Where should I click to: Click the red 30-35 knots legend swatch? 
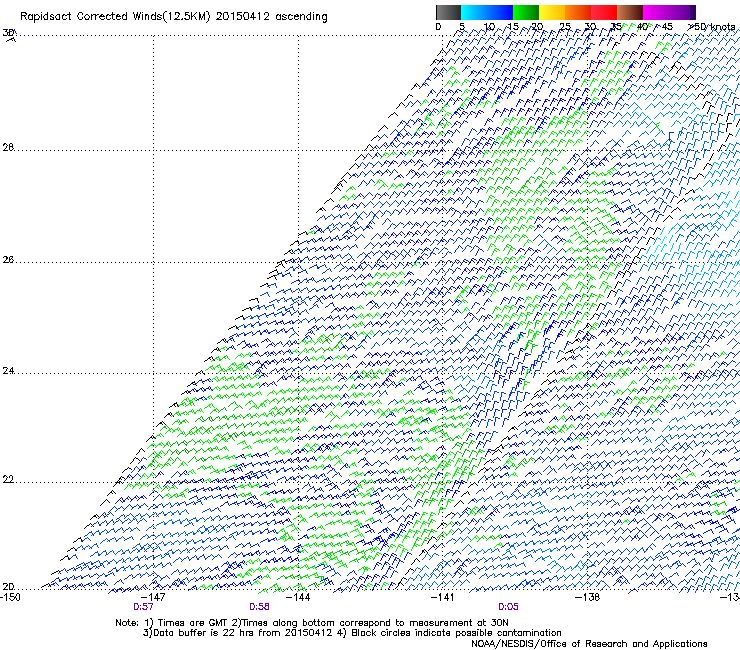coord(604,12)
